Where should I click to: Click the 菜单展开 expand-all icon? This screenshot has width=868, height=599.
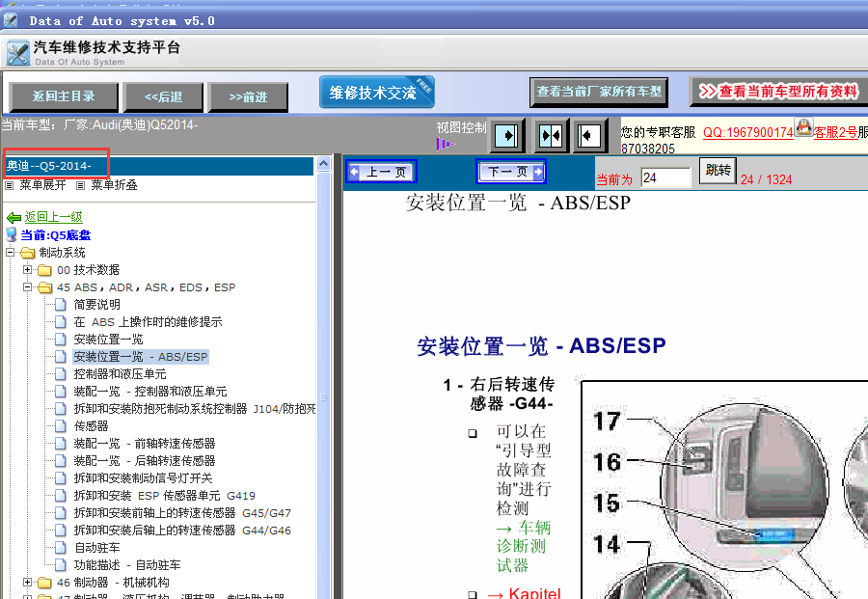coord(9,185)
